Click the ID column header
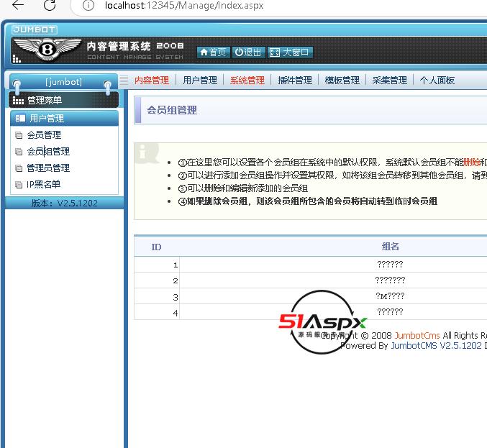The image size is (487, 448). point(156,247)
